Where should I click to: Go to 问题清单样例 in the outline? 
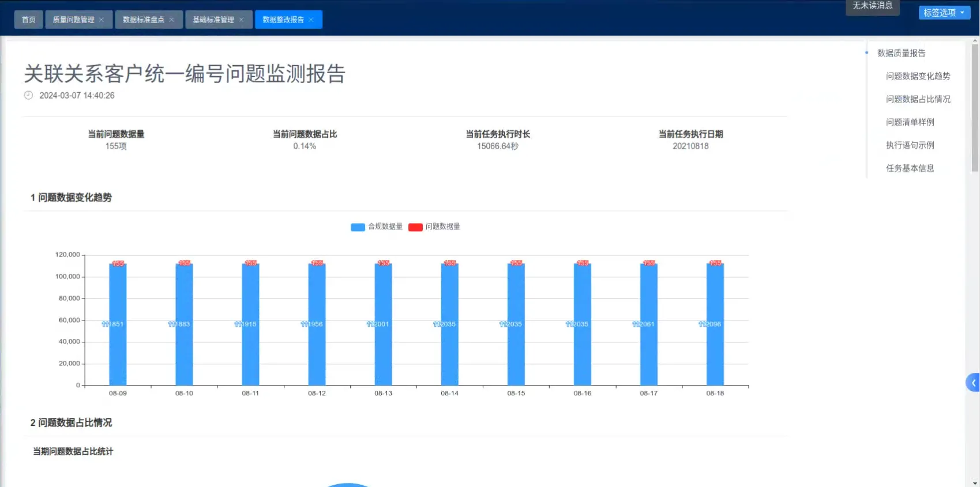910,122
